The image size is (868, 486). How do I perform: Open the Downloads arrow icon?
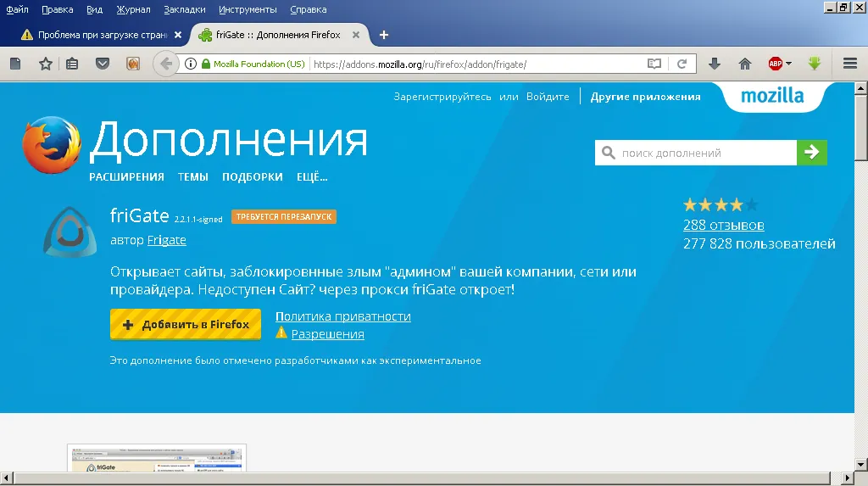tap(715, 64)
